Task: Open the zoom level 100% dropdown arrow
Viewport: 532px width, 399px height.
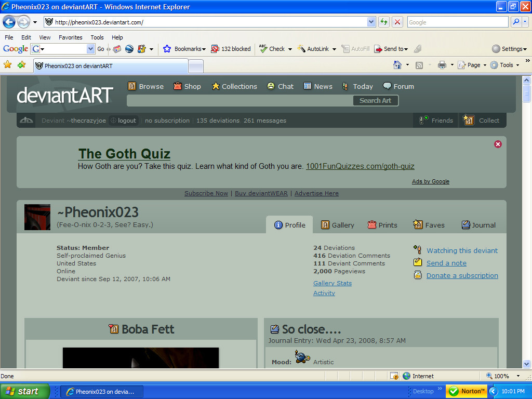Action: pos(518,376)
